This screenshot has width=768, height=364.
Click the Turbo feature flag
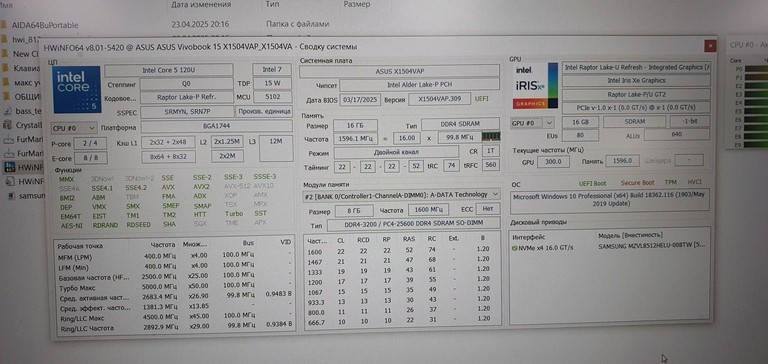pyautogui.click(x=234, y=214)
